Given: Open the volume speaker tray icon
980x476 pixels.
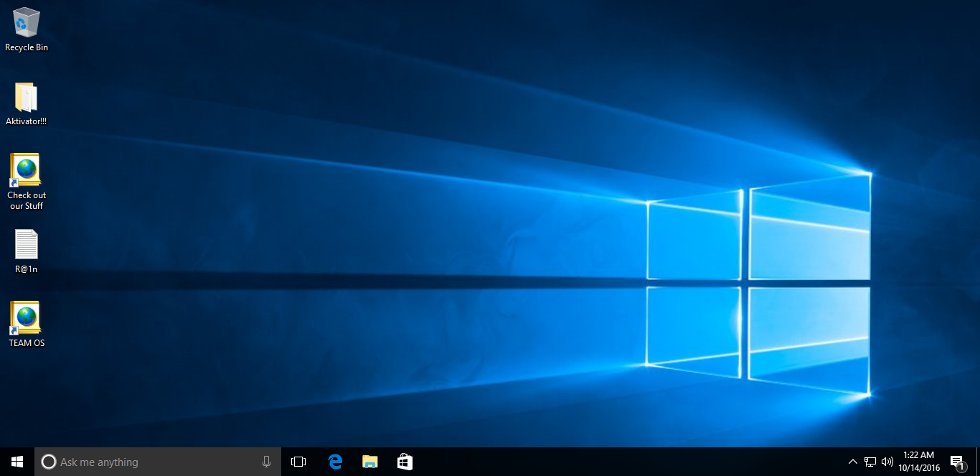Looking at the screenshot, I should [887, 462].
